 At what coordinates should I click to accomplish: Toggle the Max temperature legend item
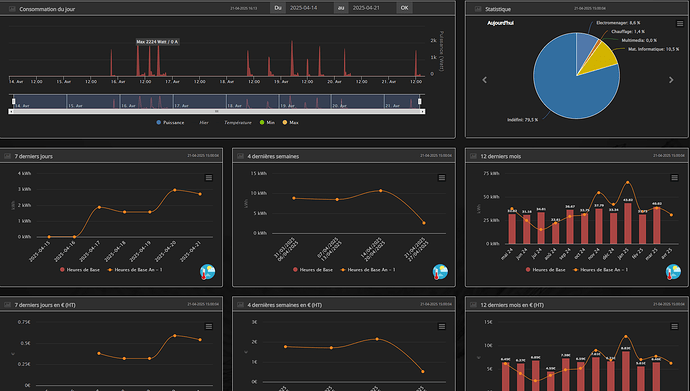pyautogui.click(x=290, y=123)
